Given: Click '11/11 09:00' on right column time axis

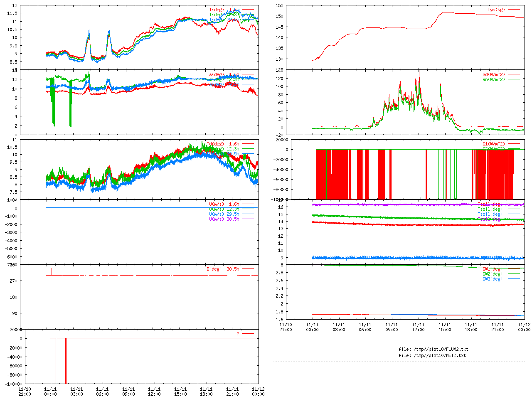Looking at the screenshot, I should click(x=392, y=327).
